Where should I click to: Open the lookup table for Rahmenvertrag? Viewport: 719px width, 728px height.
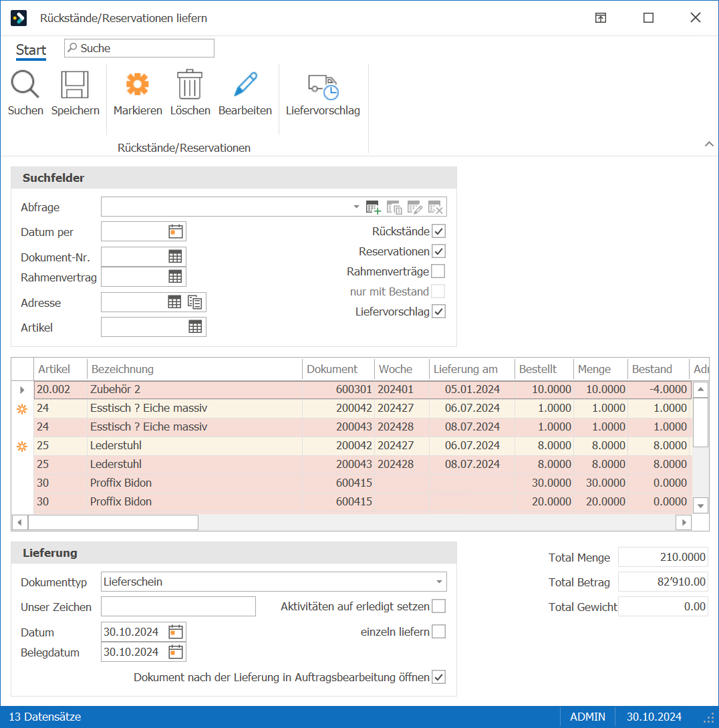click(175, 277)
